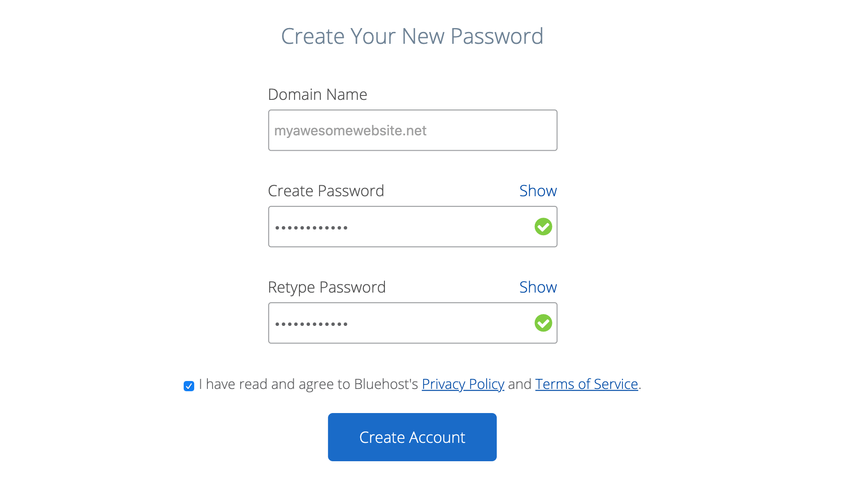The height and width of the screenshot is (484, 868).
Task: Click green checkmark in Retype Password field
Action: [x=543, y=323]
